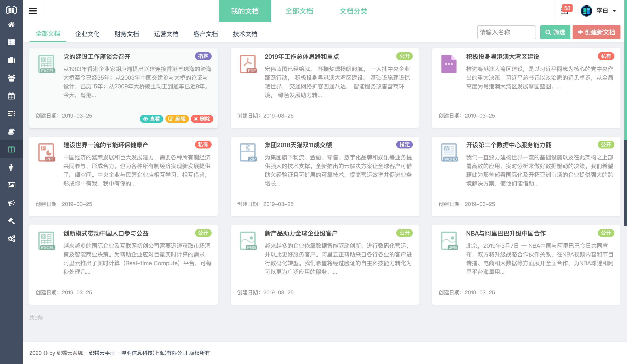627x364 pixels.
Task: Open the calendar icon in sidebar
Action: (11, 96)
